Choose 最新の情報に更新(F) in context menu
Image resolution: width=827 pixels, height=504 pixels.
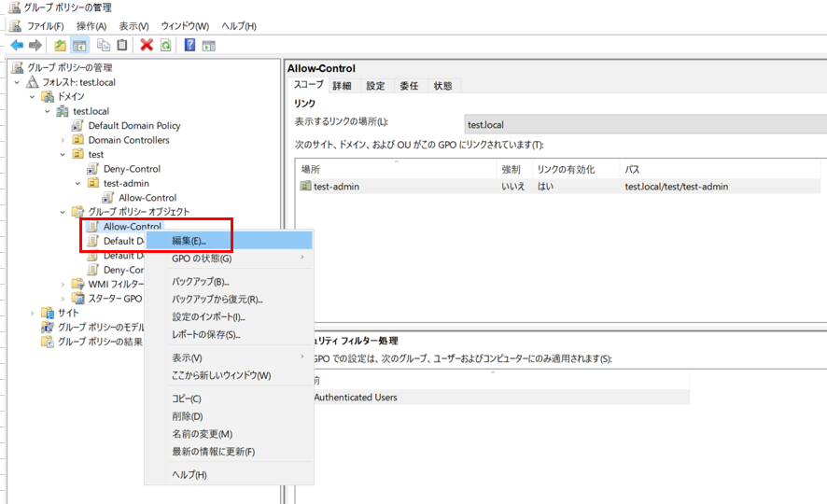pyautogui.click(x=229, y=452)
